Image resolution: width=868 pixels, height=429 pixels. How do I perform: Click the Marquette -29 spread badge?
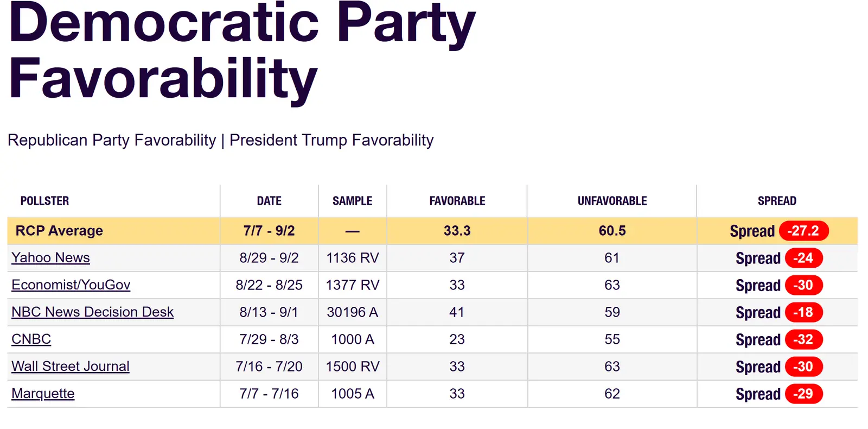[803, 394]
